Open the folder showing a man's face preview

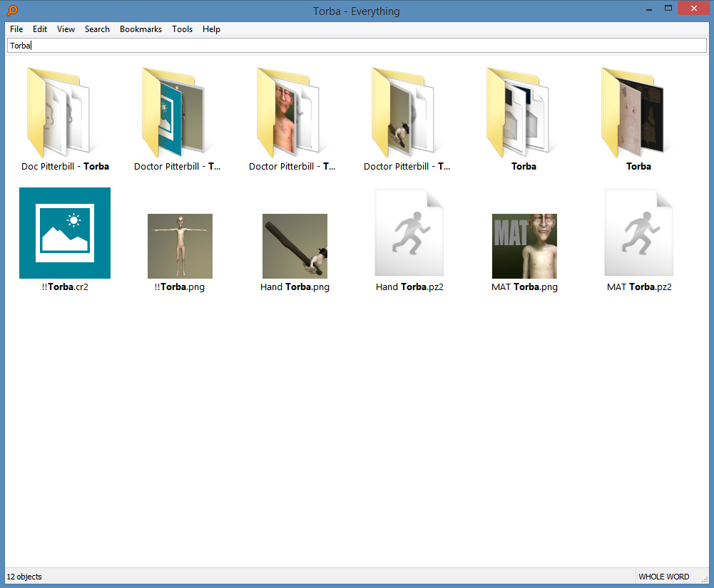(295, 113)
